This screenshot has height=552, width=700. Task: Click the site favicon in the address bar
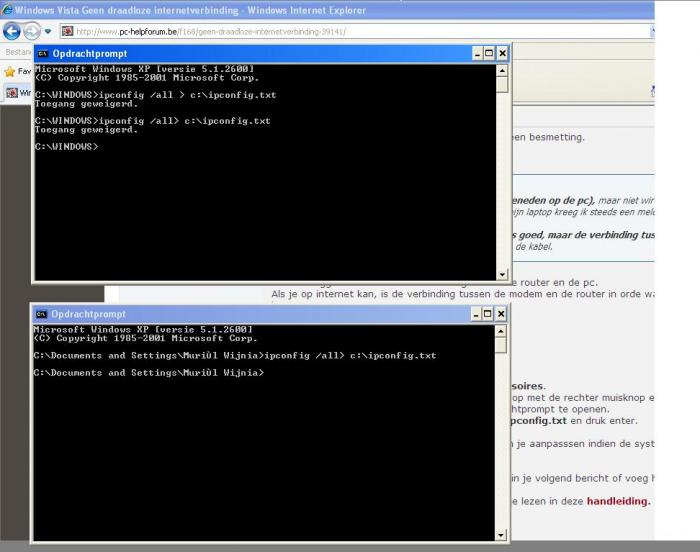tap(67, 31)
